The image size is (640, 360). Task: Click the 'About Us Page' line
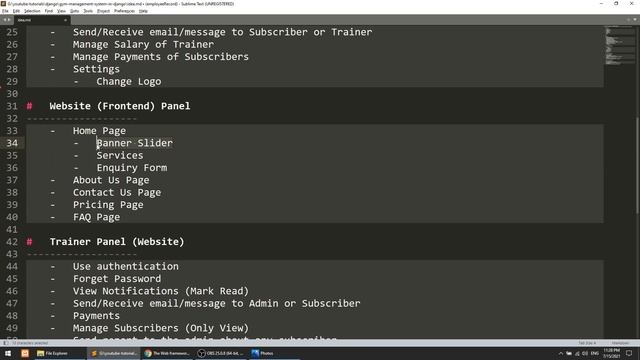coord(111,180)
